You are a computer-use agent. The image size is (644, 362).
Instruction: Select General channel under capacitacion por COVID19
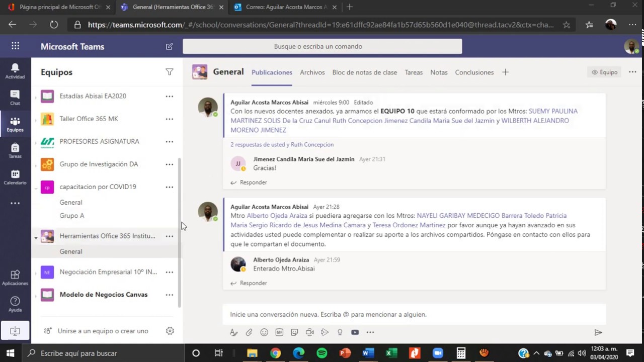(x=71, y=202)
